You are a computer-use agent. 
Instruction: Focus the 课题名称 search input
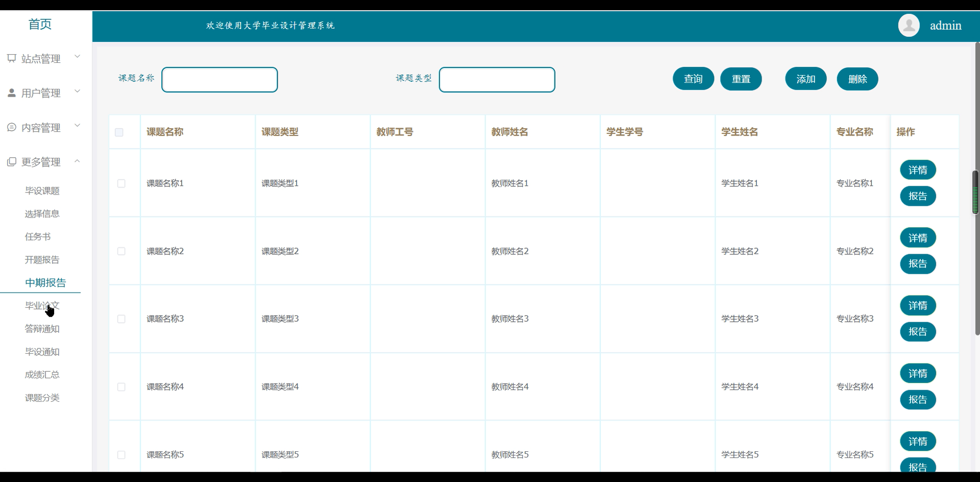219,80
